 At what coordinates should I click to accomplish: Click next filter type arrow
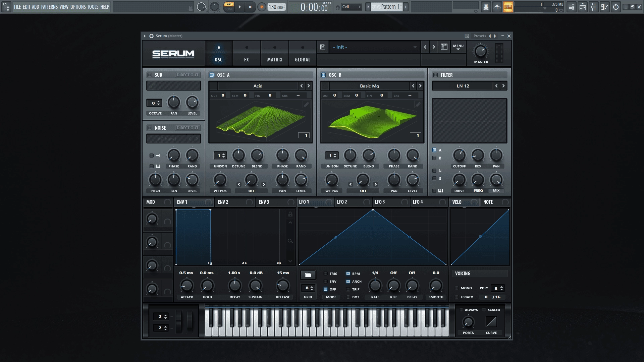click(x=503, y=86)
